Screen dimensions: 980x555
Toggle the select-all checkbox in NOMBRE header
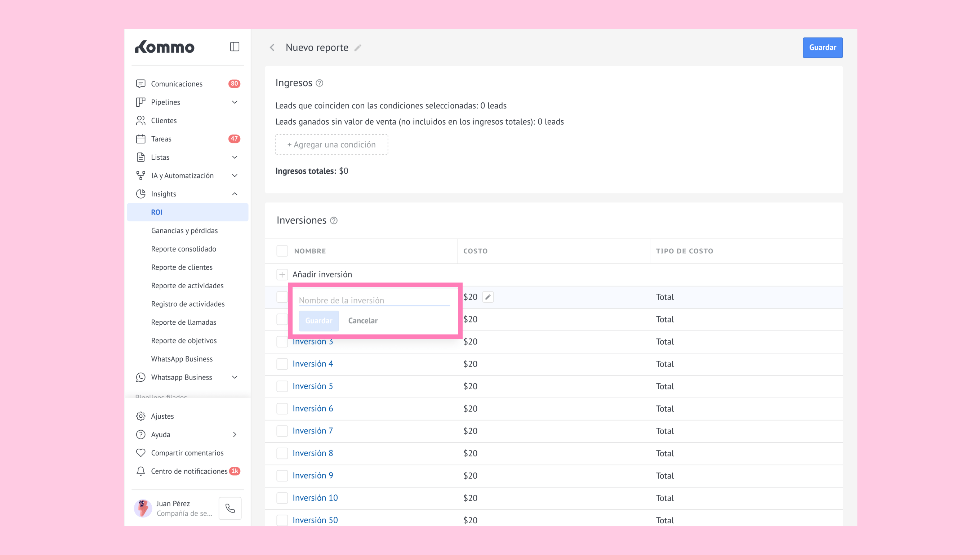tap(282, 251)
